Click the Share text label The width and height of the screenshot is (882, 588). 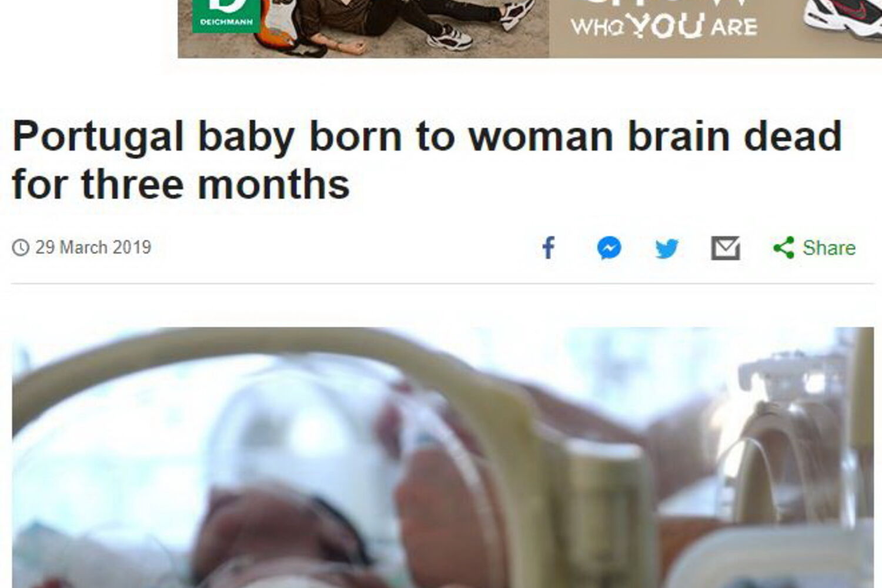point(829,248)
